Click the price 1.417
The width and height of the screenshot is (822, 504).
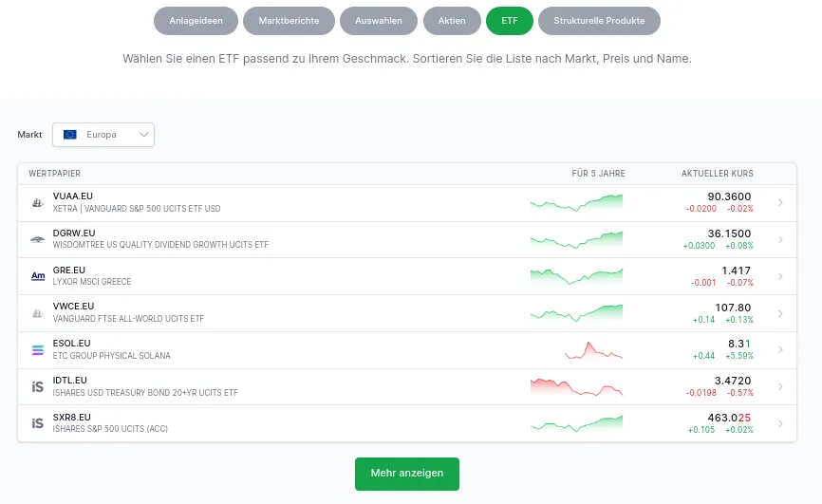coord(736,271)
